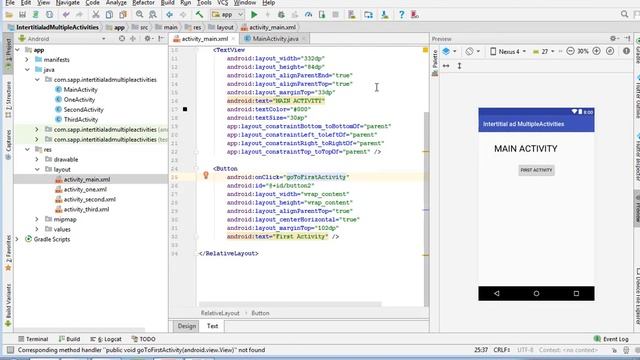Open the Event Log
The width and height of the screenshot is (640, 360).
611,339
